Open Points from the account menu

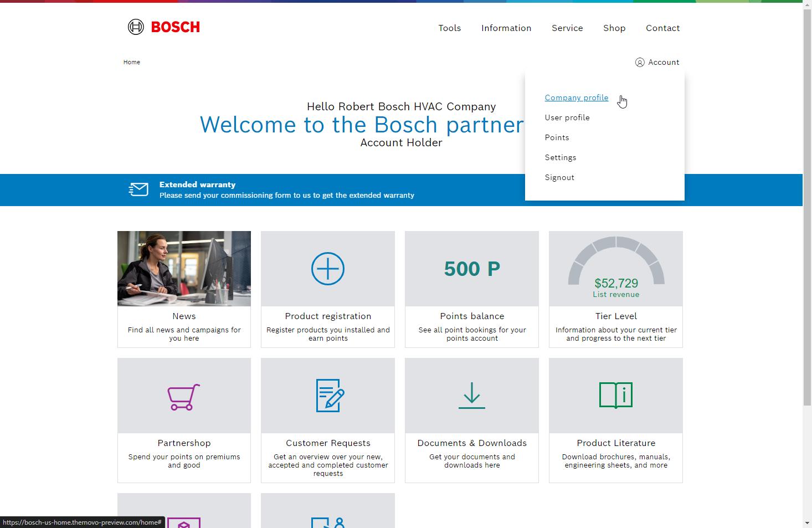(x=557, y=138)
